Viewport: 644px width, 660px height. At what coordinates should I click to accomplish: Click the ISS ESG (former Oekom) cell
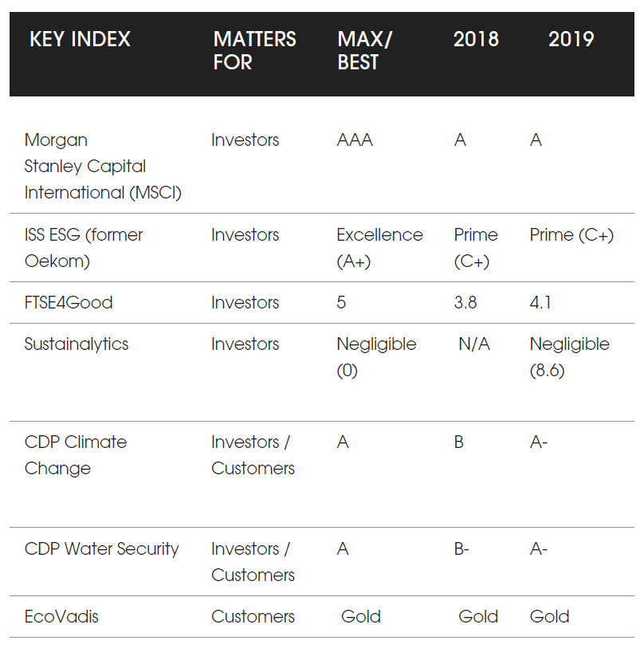pos(84,248)
